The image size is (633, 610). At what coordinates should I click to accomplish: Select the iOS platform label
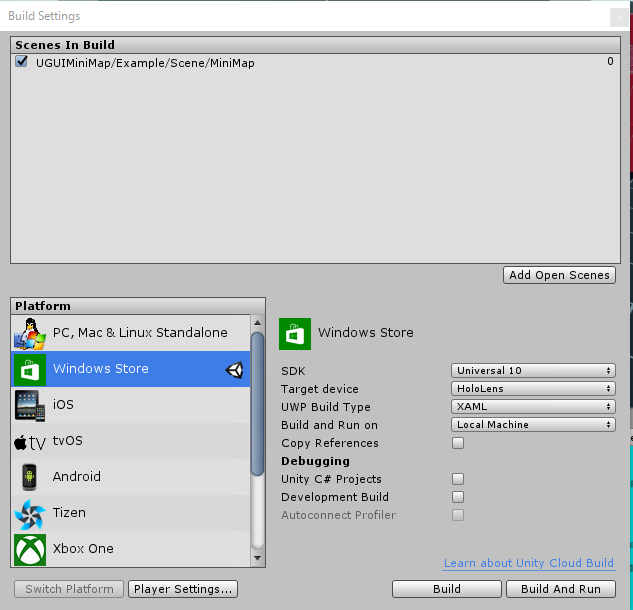tap(63, 405)
